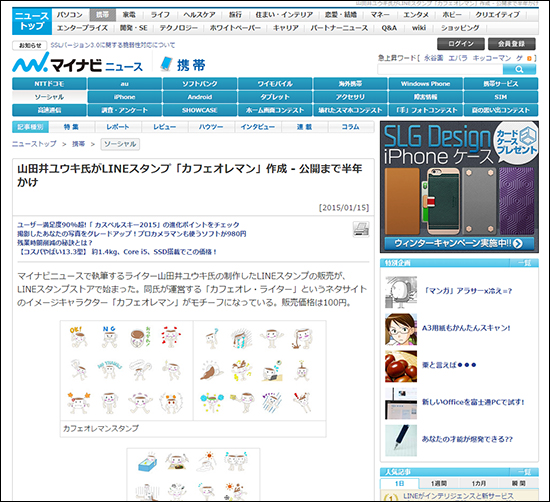Image resolution: width=550 pixels, height=502 pixels.
Task: Select the アクセサリ category button
Action: click(350, 97)
